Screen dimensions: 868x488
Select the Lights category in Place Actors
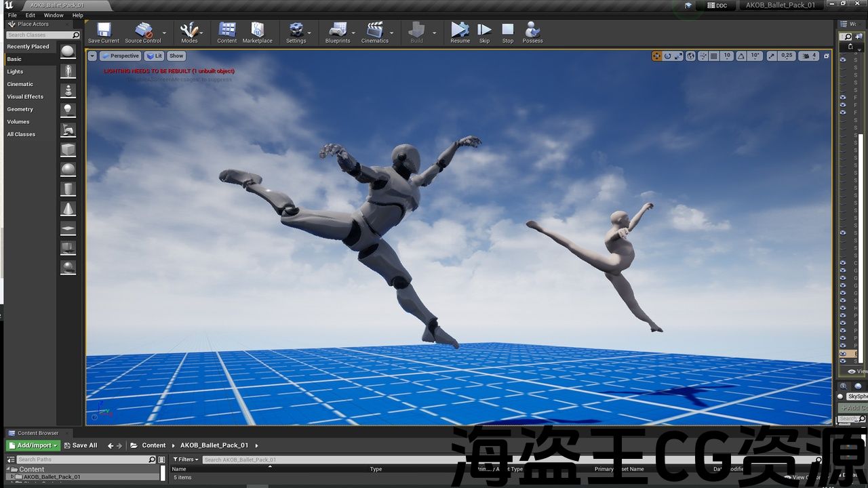click(x=15, y=72)
